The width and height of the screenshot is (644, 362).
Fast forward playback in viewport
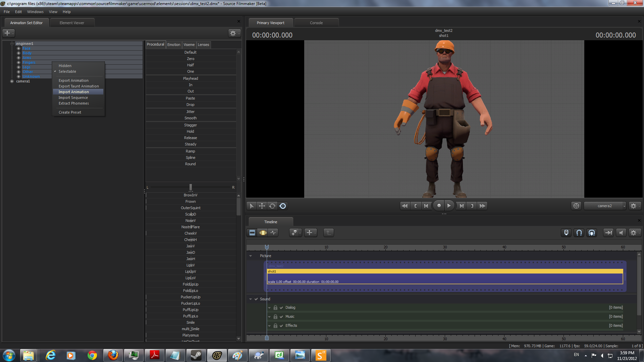click(482, 206)
